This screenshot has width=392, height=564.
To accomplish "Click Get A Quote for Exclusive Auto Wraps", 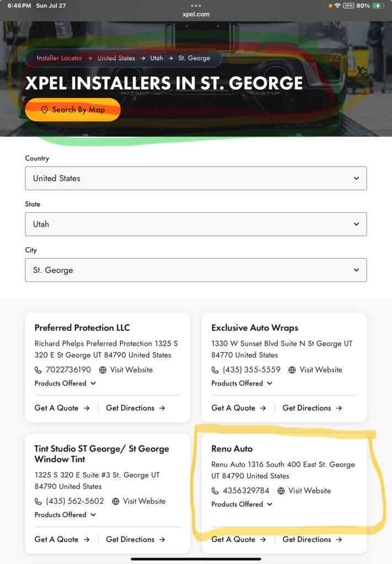I will click(x=239, y=408).
